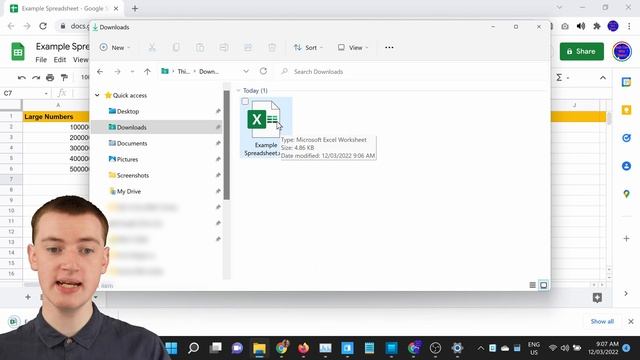
Task: Click Show all downloads link
Action: [602, 321]
